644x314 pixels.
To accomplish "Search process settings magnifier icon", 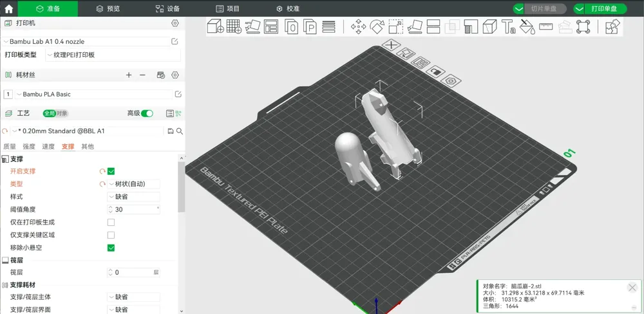I will tap(180, 131).
